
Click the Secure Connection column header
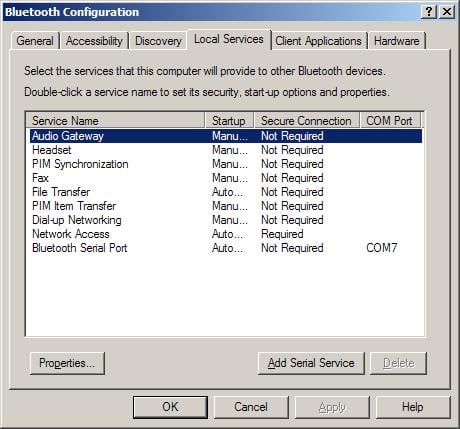[307, 120]
